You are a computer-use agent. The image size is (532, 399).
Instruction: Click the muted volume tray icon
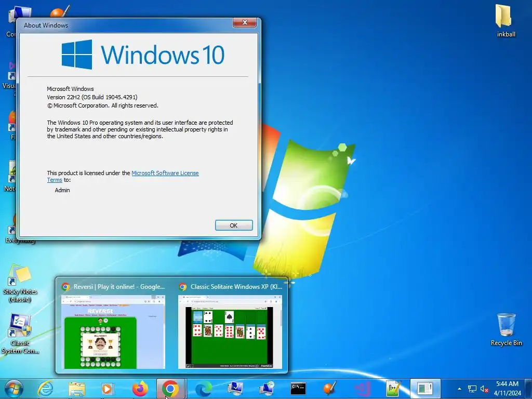[x=484, y=389]
